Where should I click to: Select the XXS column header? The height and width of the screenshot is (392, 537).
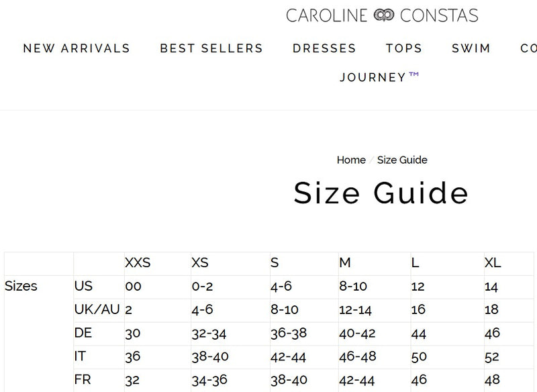pos(138,262)
